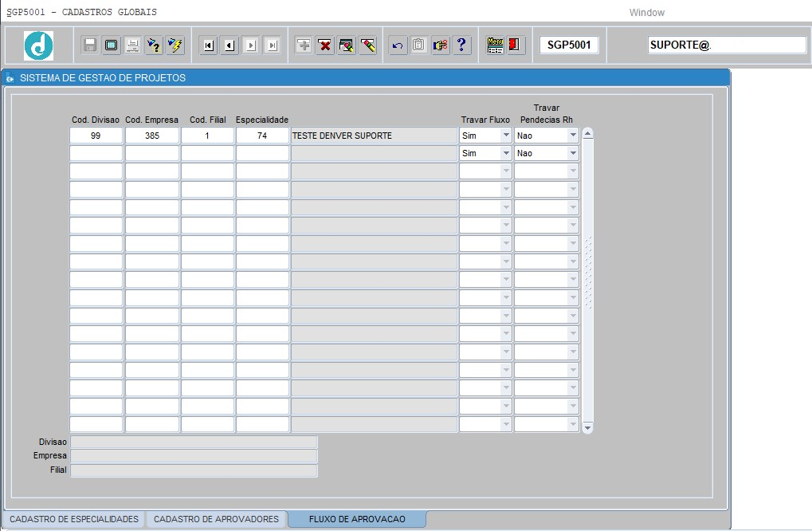
Task: Switch to CADASTRO DE APROVADORES tab
Action: [216, 519]
